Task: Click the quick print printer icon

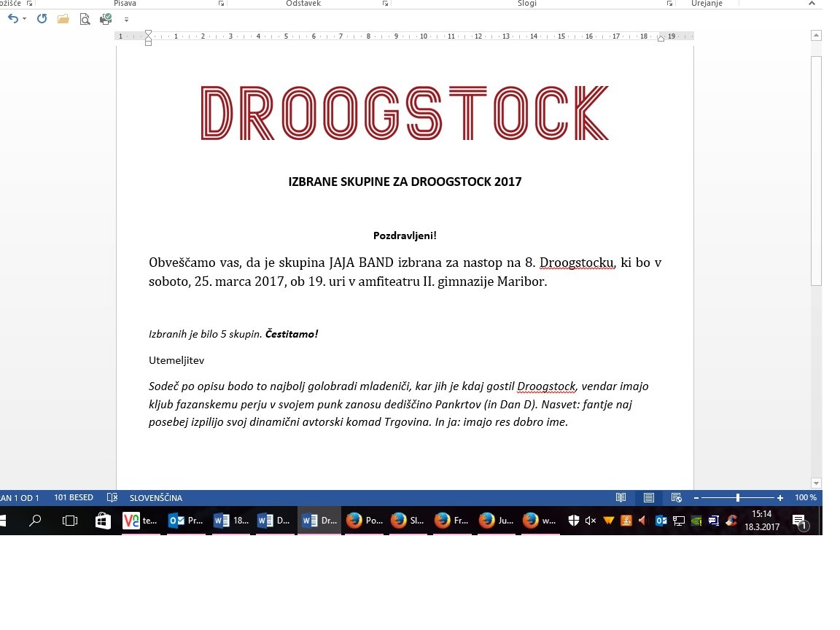Action: (x=106, y=19)
